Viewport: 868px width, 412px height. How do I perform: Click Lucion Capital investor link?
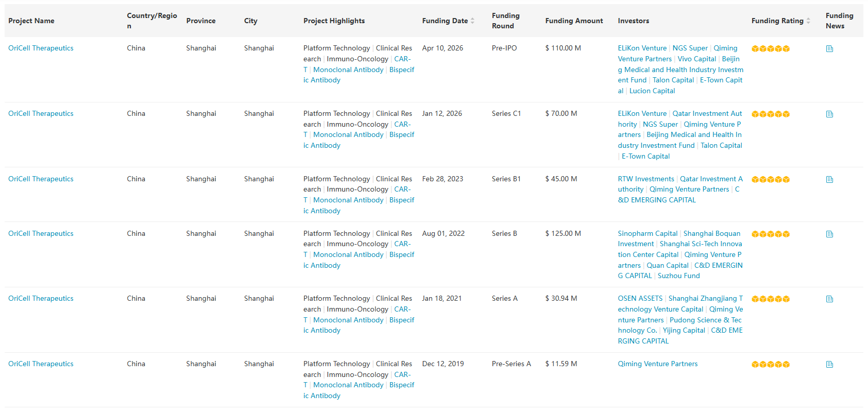(652, 91)
